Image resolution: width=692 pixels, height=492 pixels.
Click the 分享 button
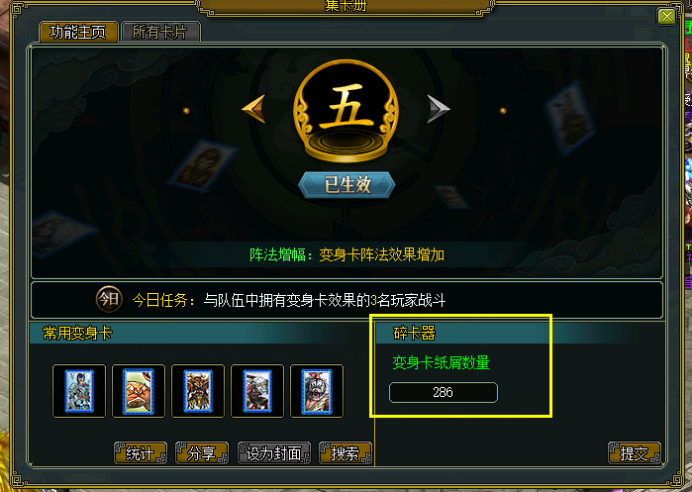point(202,453)
